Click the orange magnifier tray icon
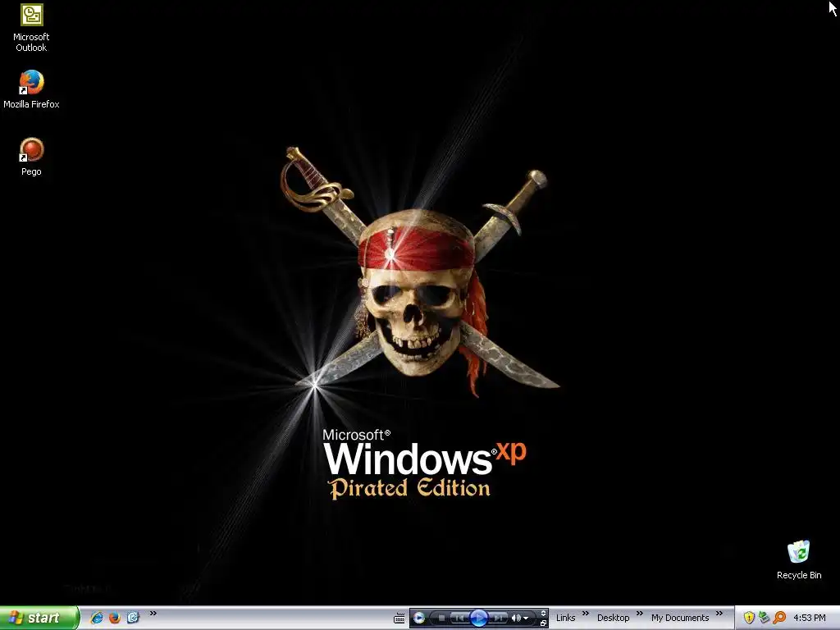 (x=779, y=618)
